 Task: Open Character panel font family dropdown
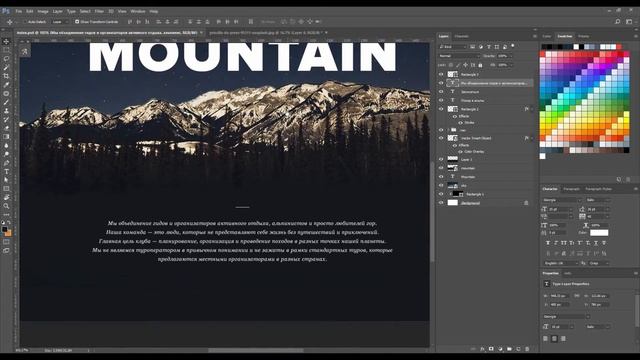pos(562,200)
